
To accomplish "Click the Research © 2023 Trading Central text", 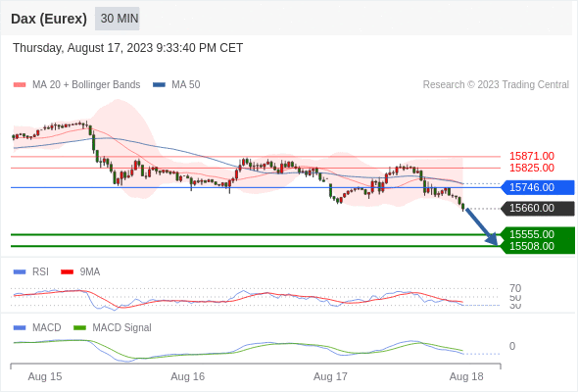I will [496, 85].
